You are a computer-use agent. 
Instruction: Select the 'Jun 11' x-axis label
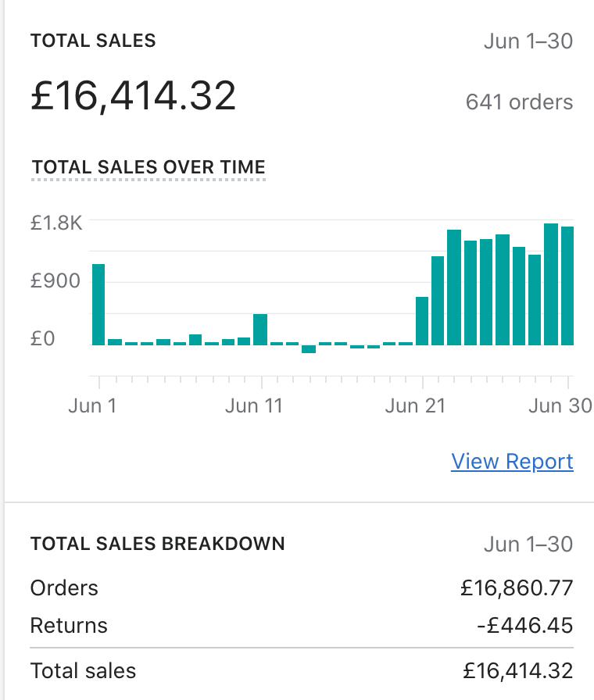(x=253, y=406)
